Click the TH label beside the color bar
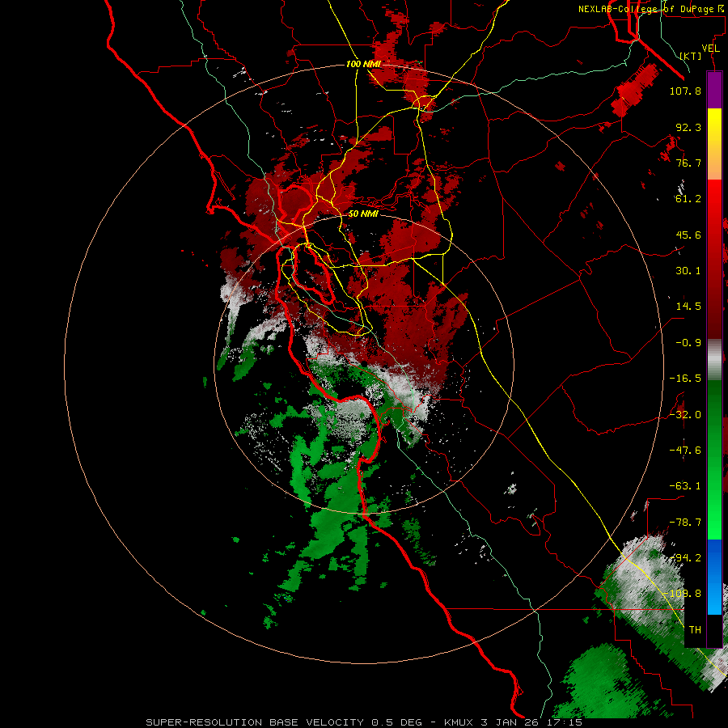 (695, 630)
